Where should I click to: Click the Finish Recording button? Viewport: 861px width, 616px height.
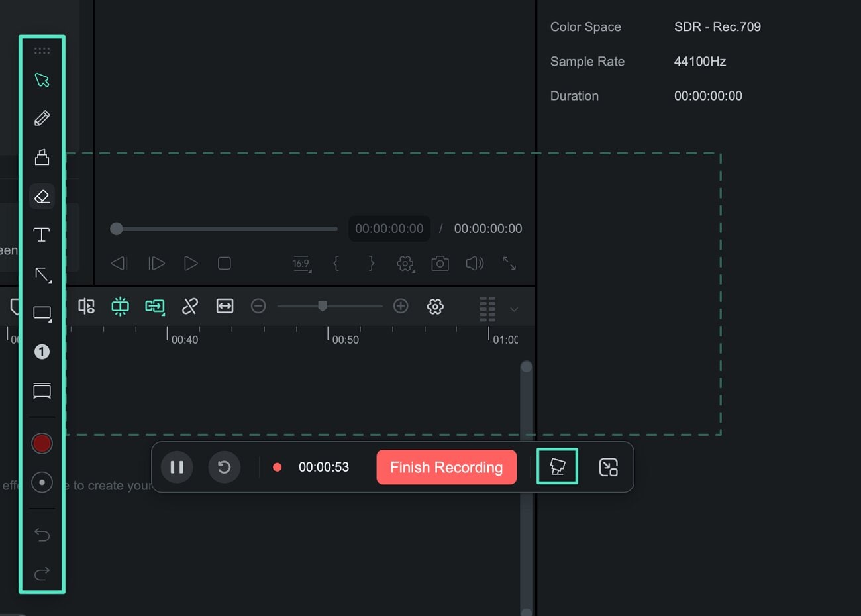(446, 467)
